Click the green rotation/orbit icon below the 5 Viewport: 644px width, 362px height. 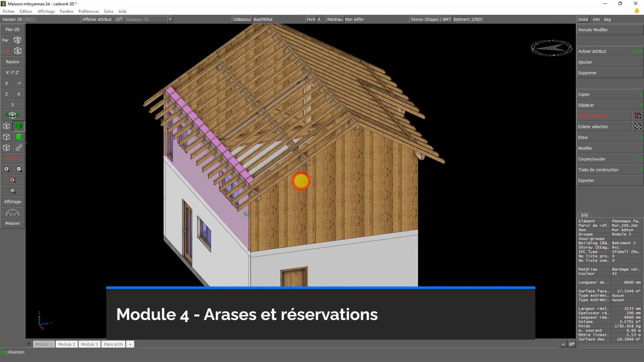(x=12, y=115)
